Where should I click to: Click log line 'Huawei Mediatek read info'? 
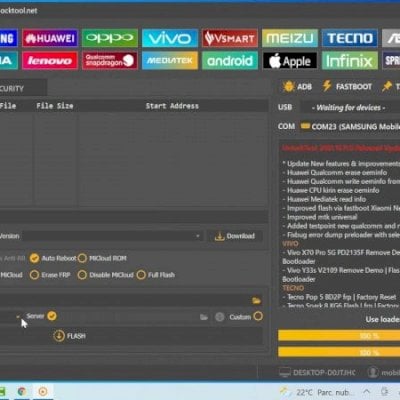coord(324,199)
